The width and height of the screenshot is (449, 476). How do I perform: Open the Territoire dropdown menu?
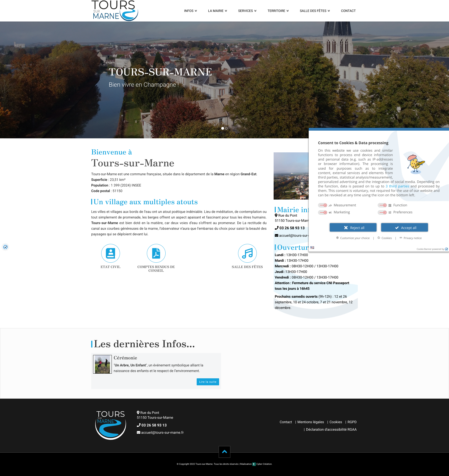click(x=278, y=11)
